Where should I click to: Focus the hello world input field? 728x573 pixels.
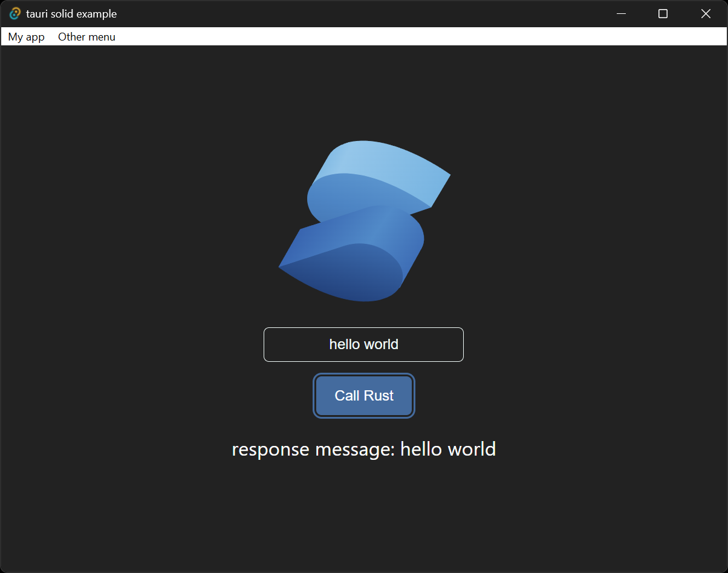[363, 344]
